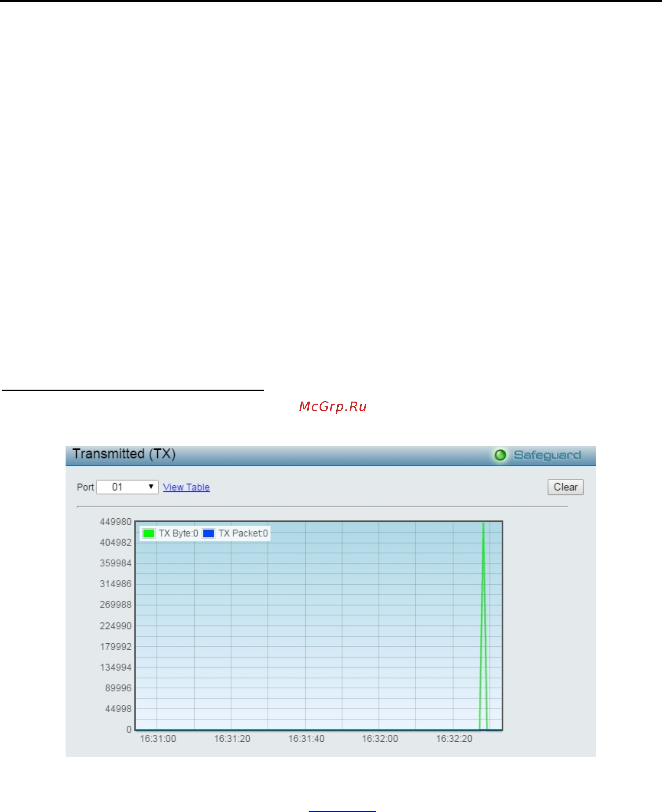662x812 pixels.
Task: Click the 16:31:40 time label
Action: pyautogui.click(x=306, y=739)
